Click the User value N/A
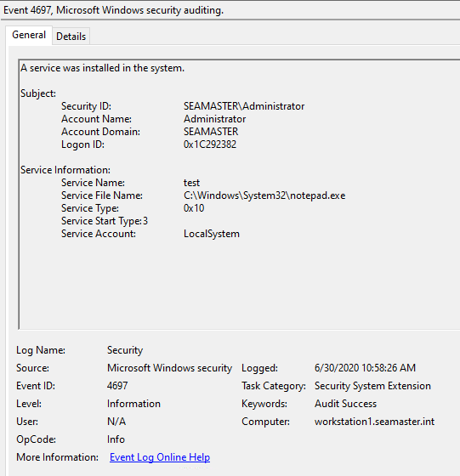This screenshot has height=476, width=460. 116,422
